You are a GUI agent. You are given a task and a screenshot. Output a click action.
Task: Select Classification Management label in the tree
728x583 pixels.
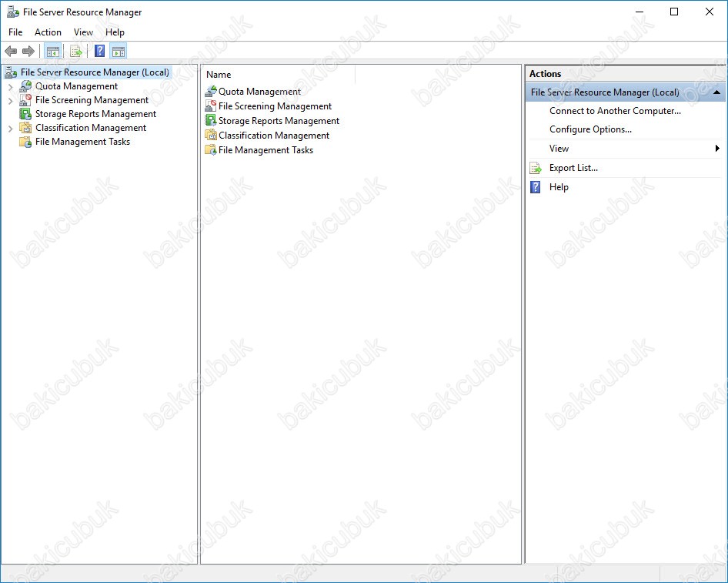[x=91, y=128]
